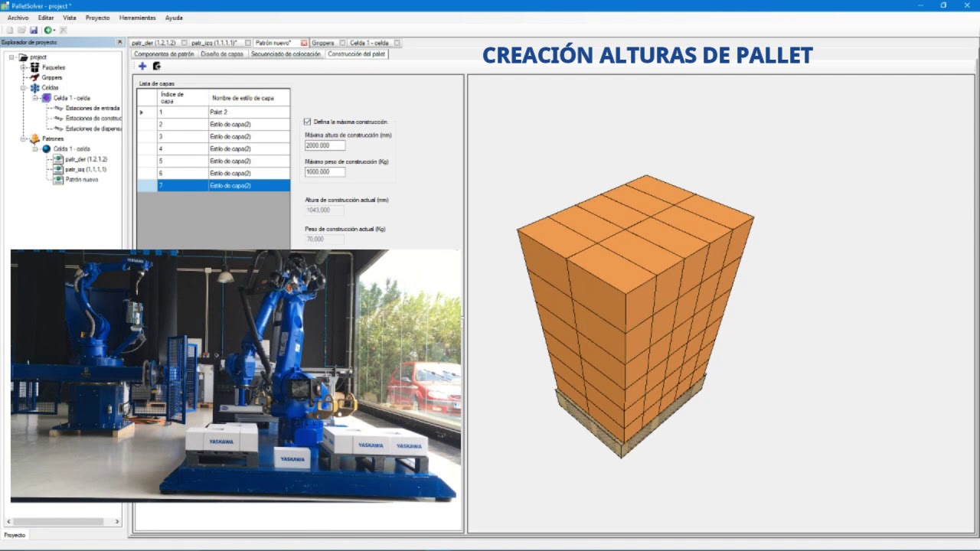Click the blue plus icon to add a layer
Screen dimensions: 980x551
(142, 67)
